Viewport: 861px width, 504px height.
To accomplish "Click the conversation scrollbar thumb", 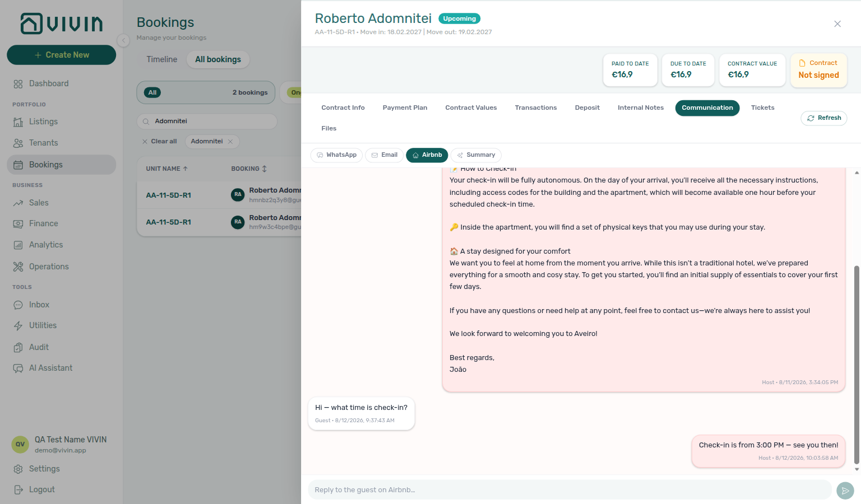I will click(857, 364).
